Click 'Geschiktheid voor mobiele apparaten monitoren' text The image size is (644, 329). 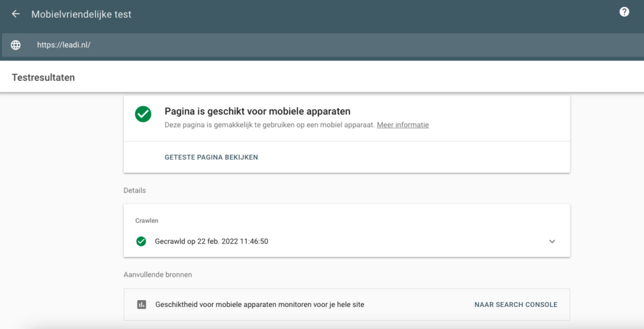click(260, 304)
